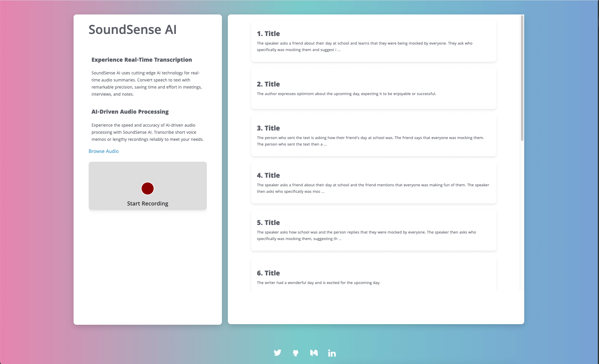
Task: Select summary card 5. Title
Action: click(x=374, y=230)
